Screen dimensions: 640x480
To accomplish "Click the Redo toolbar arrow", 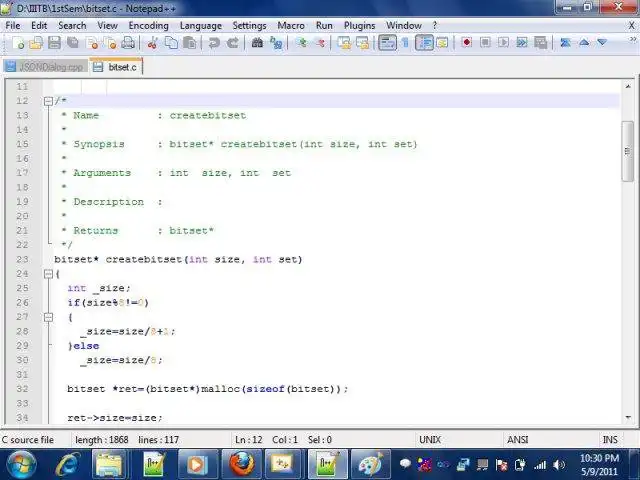I will (x=233, y=42).
